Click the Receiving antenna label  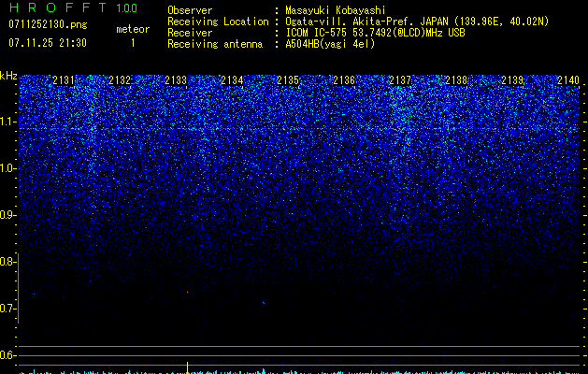pos(215,44)
